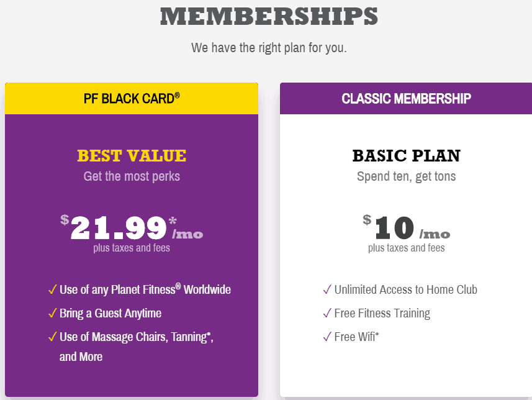Click the registered symbol on PF Black Card
The height and width of the screenshot is (400, 532).
177,95
